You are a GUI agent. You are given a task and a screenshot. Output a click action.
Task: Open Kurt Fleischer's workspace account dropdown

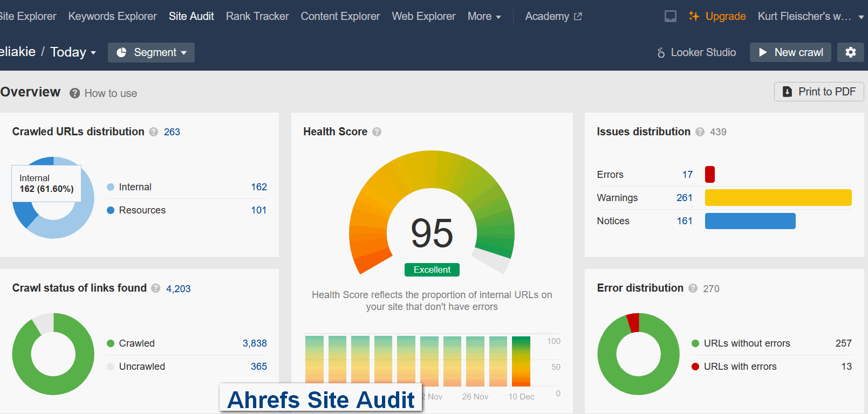[811, 16]
